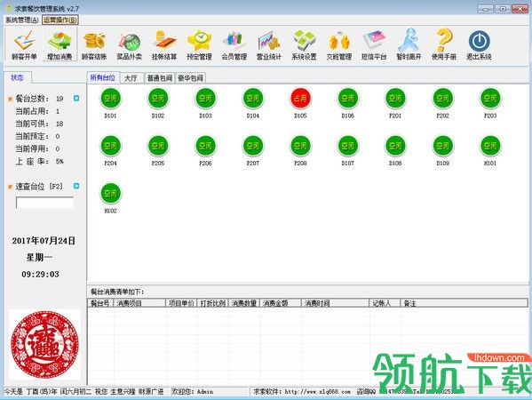The width and height of the screenshot is (532, 400).
Task: Switch to the 普通包间 tab
Action: [x=160, y=78]
